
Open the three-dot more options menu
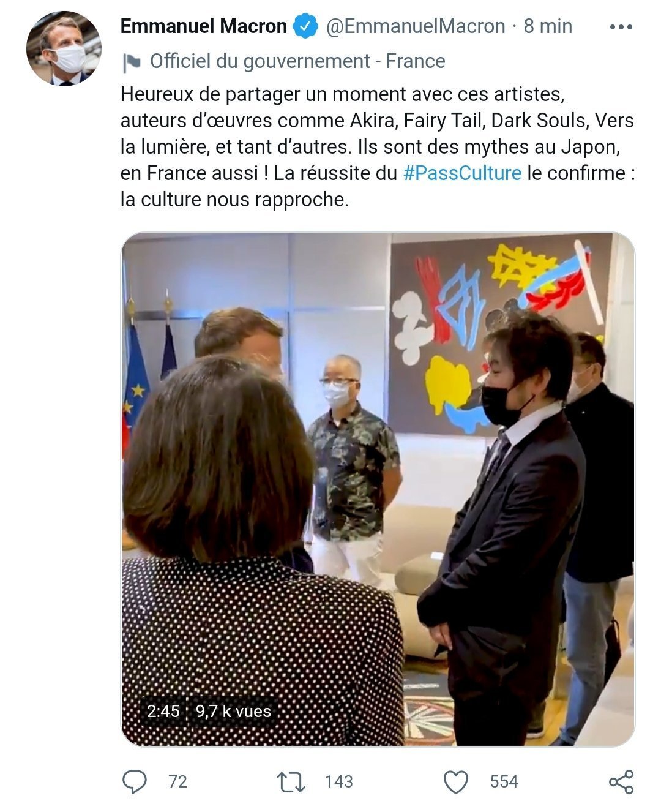tap(621, 27)
